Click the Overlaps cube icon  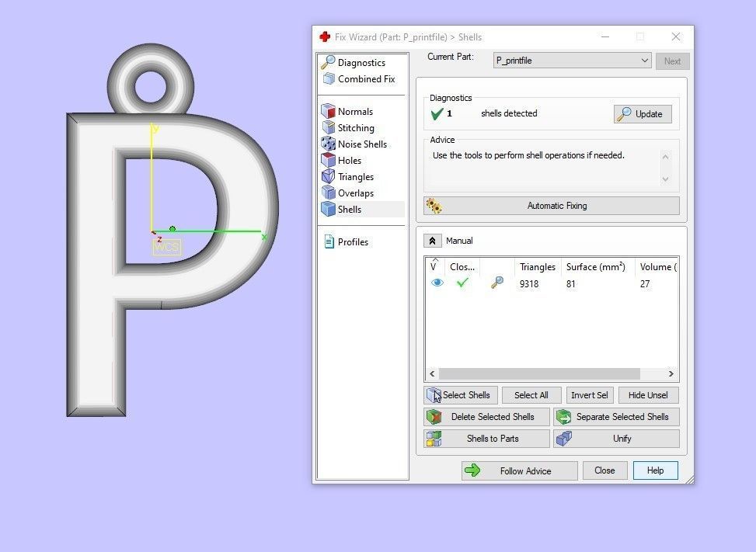[x=329, y=193]
